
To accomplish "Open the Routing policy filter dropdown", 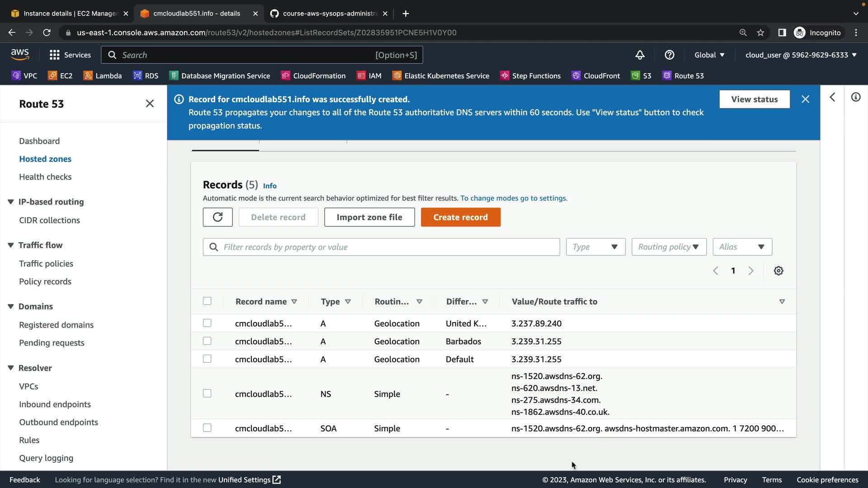I will [x=669, y=247].
